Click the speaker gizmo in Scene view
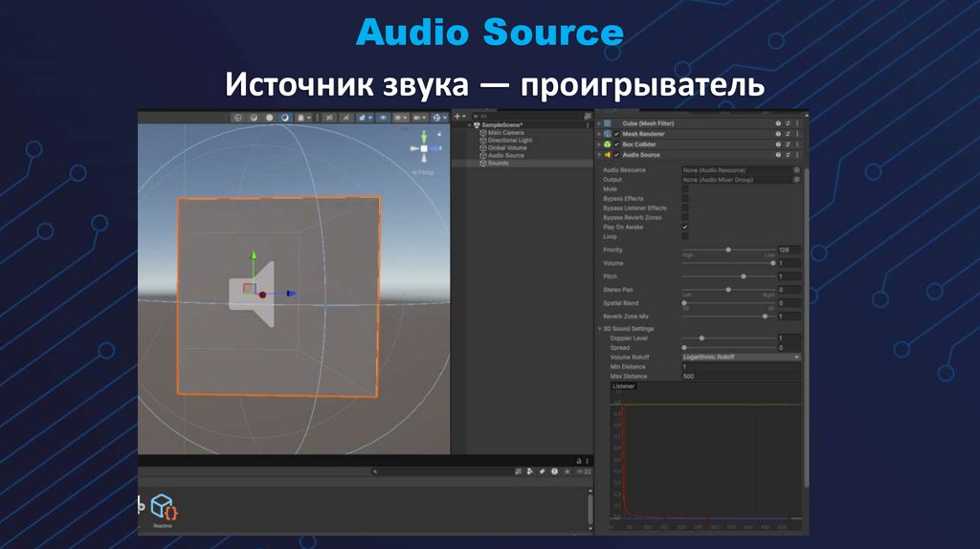980x549 pixels. (253, 295)
